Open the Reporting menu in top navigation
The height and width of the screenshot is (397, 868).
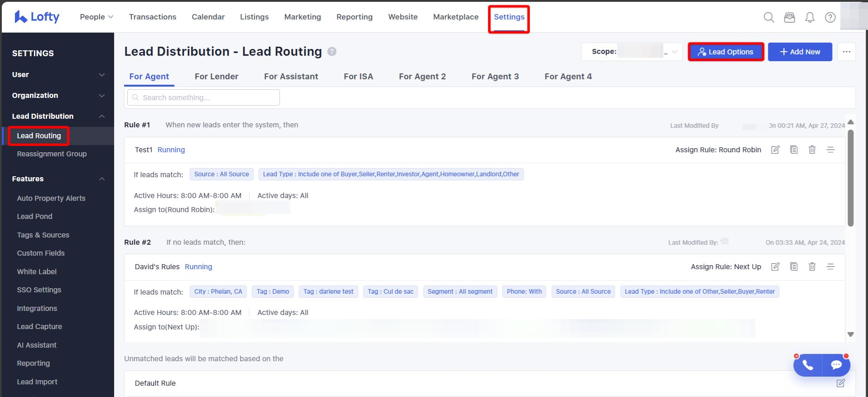tap(354, 17)
